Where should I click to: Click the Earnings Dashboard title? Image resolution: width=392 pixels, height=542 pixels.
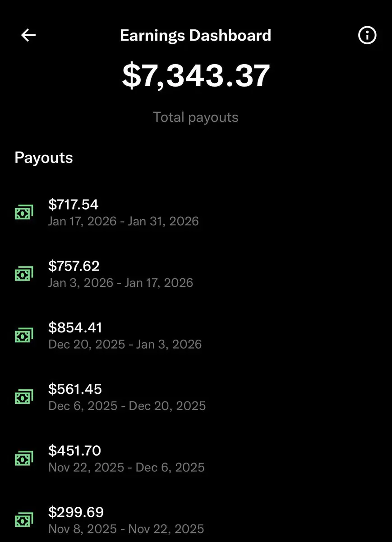point(195,35)
